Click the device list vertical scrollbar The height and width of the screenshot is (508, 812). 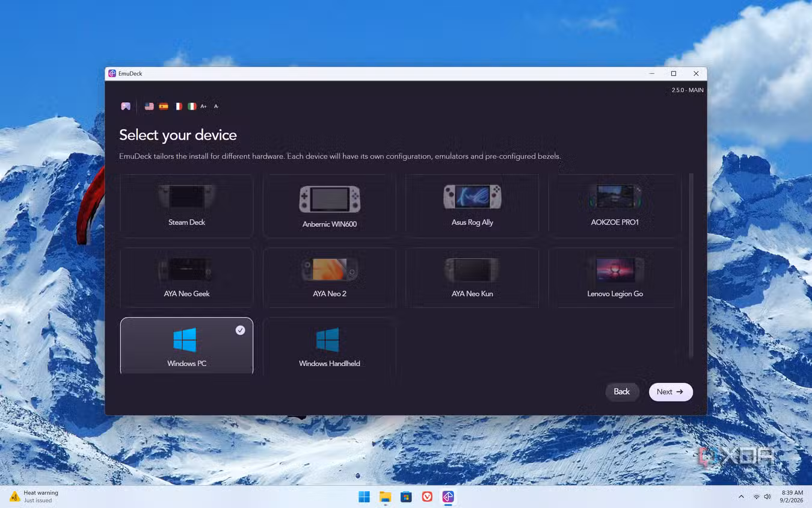(691, 265)
